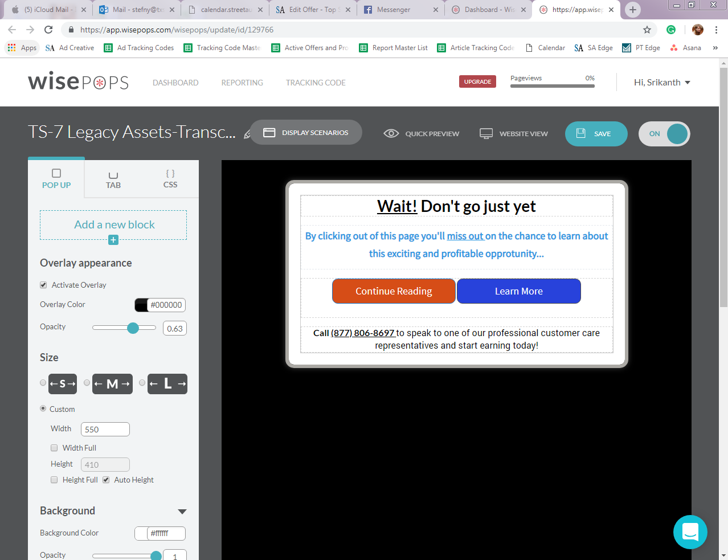Open Website View monitor icon
The width and height of the screenshot is (728, 560).
pos(486,133)
